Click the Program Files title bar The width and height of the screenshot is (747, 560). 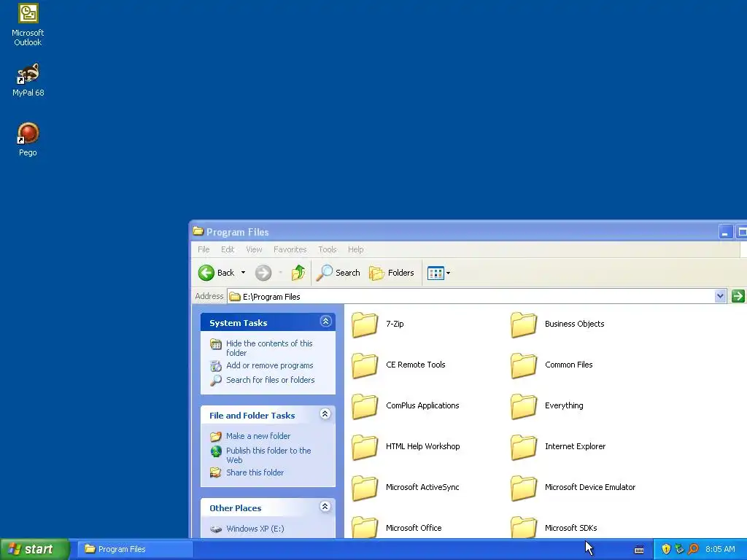452,232
